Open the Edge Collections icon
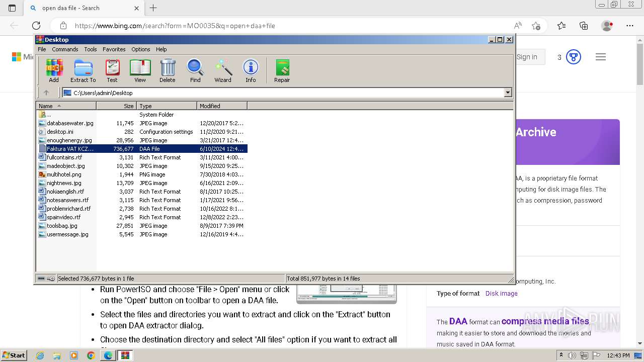644x362 pixels. [584, 26]
